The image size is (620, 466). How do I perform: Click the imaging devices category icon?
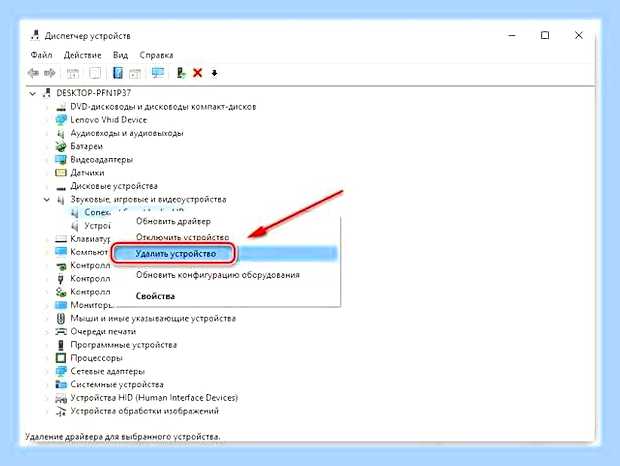[61, 411]
